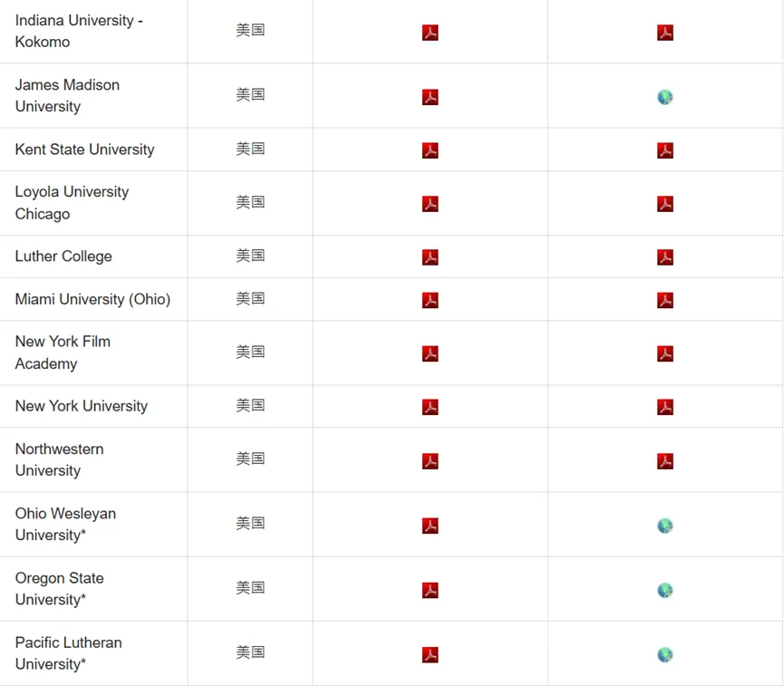
Task: Click first PDF icon in Loyola University Chicago row
Action: (x=431, y=204)
